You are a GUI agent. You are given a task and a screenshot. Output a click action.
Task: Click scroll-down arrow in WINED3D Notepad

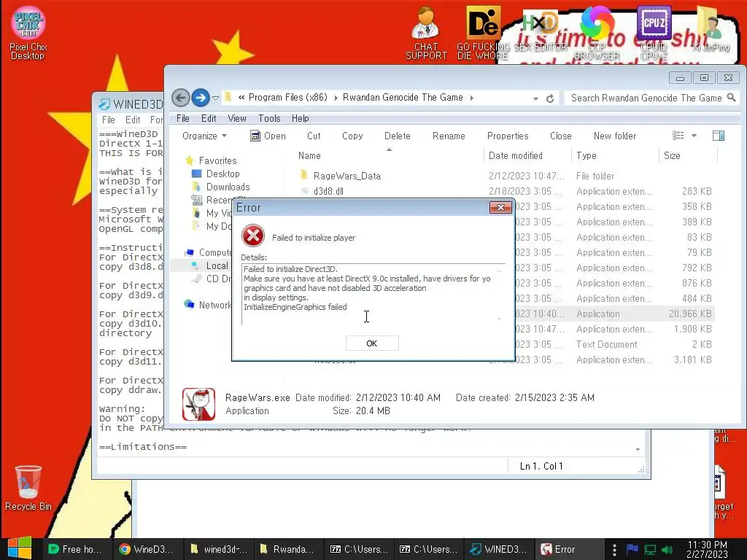pyautogui.click(x=638, y=449)
